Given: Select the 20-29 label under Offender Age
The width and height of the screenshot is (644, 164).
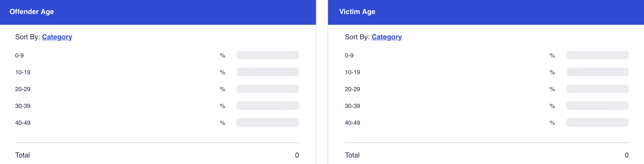Looking at the screenshot, I should click(23, 89).
